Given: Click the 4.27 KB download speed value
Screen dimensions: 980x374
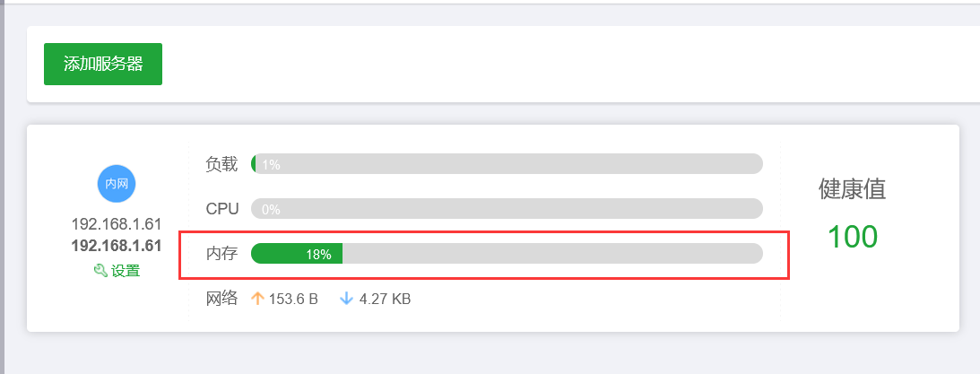Looking at the screenshot, I should pos(385,300).
